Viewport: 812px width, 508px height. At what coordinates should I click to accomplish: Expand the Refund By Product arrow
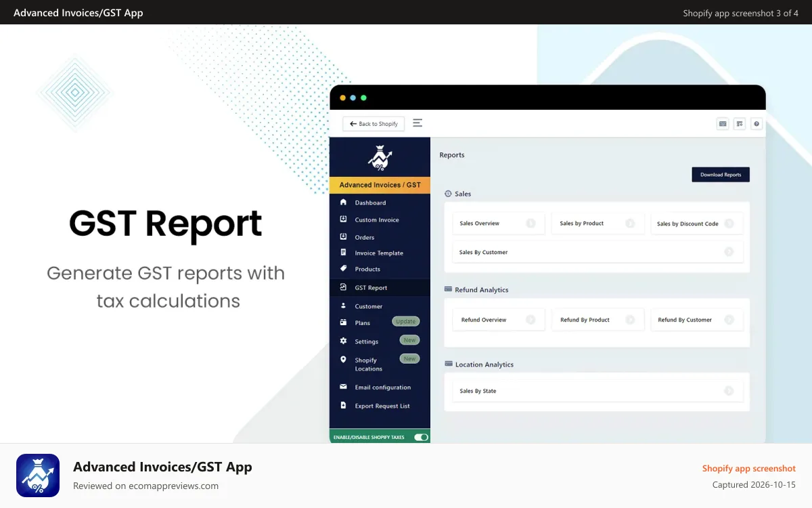[630, 320]
